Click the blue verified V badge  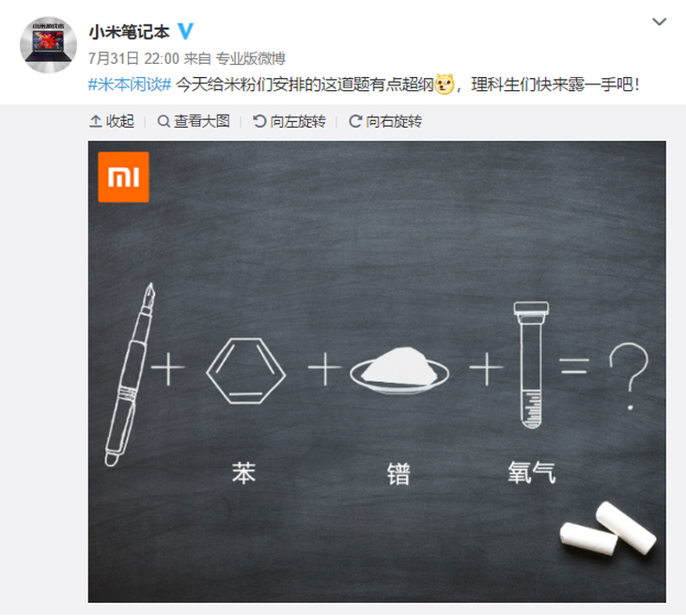click(186, 32)
